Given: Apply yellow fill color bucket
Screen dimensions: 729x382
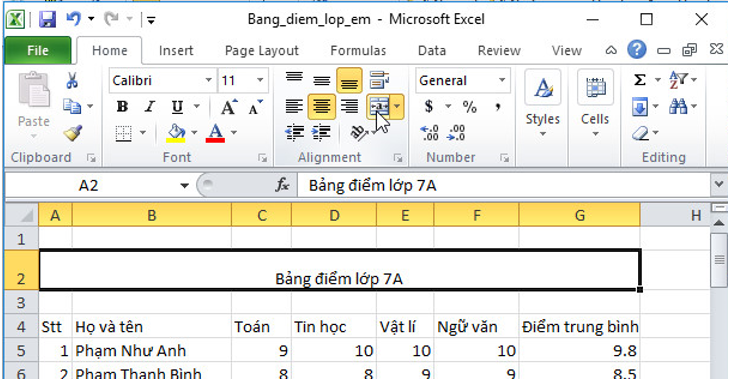Looking at the screenshot, I should click(x=176, y=134).
